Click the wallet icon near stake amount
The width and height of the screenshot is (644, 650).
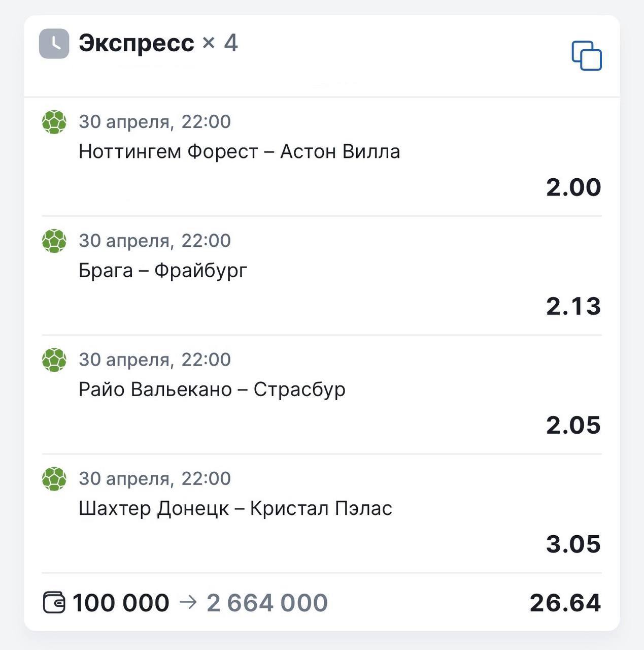coord(54,603)
